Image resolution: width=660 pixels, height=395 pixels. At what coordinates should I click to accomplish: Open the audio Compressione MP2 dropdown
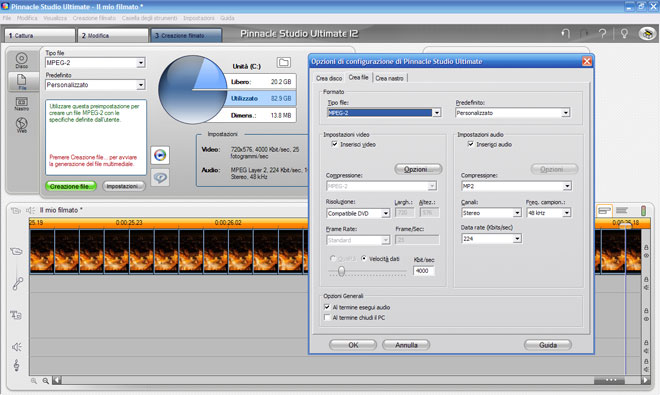coord(567,186)
